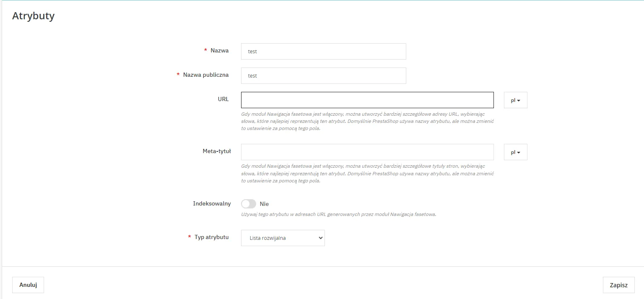
Task: Click the Nazwa field label
Action: (219, 51)
